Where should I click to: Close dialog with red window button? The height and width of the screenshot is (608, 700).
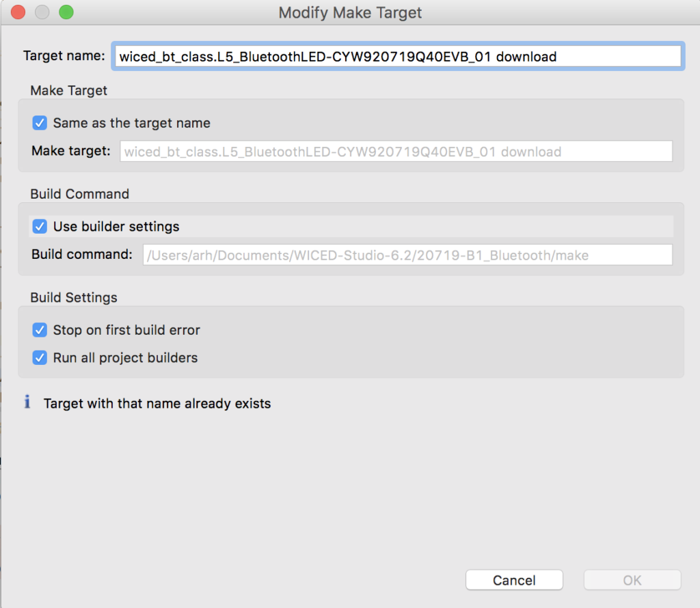coord(18,12)
